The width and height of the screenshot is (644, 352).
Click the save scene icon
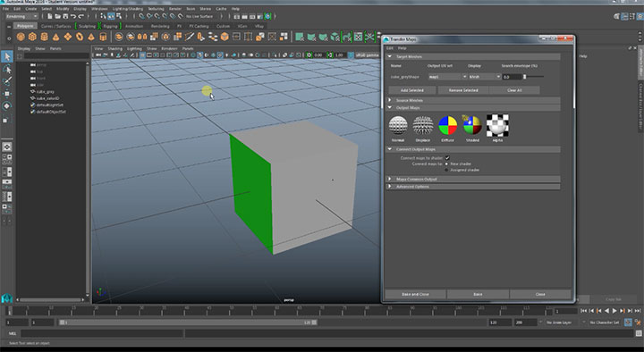point(65,16)
